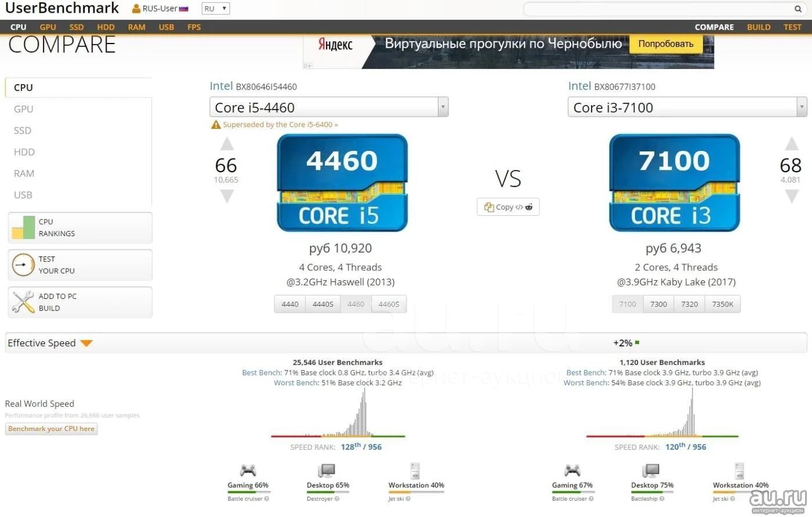Screen dimensions: 812x517
Task: Click the Workstation 40% bar under Core i5
Action: pyautogui.click(x=416, y=492)
